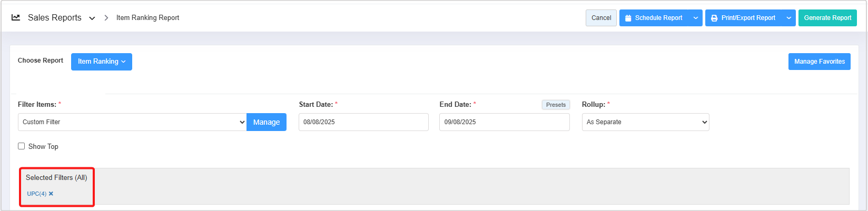Click the calendar icon on Schedule Report

coord(628,18)
